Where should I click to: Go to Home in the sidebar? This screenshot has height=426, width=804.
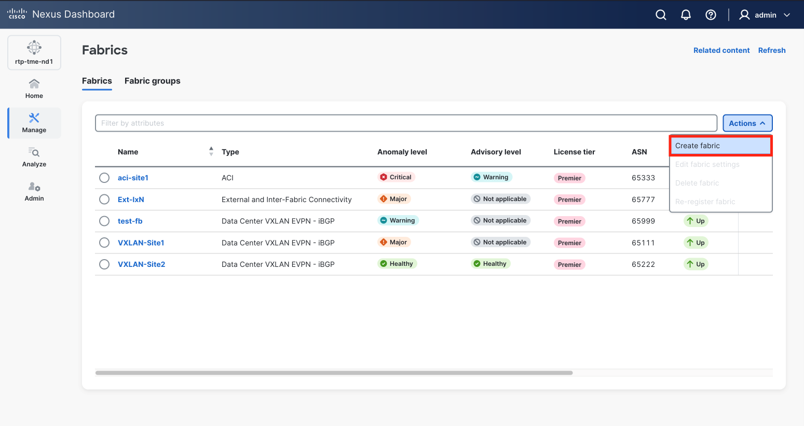[x=34, y=89]
